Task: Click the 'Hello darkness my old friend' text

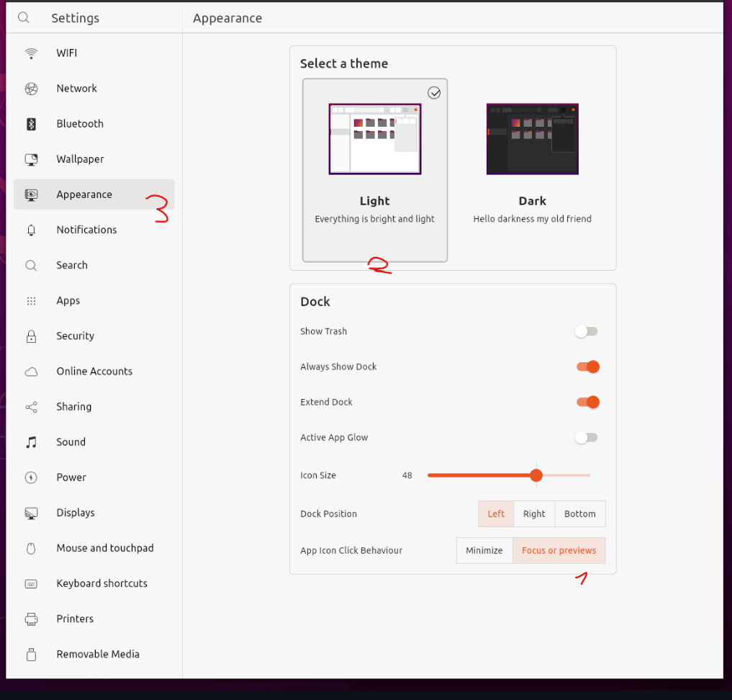Action: tap(532, 219)
